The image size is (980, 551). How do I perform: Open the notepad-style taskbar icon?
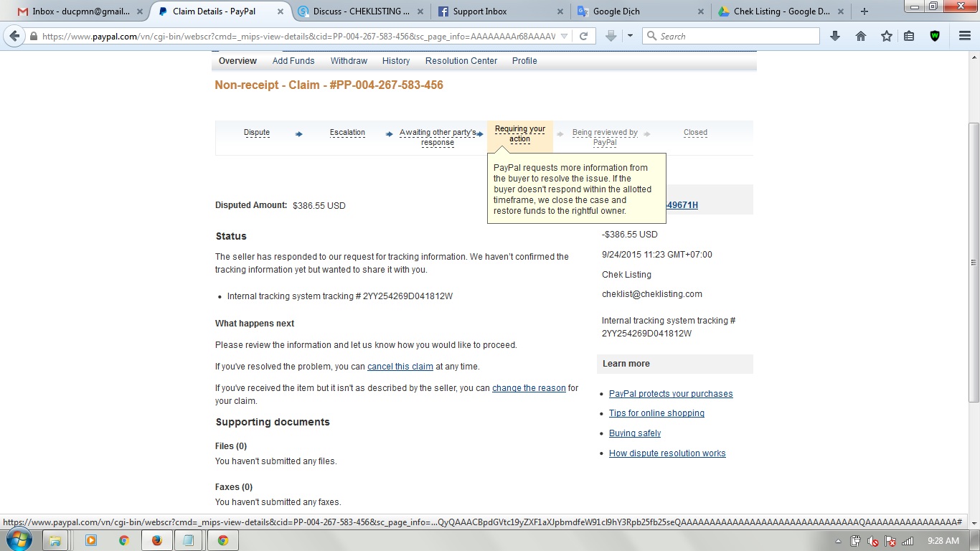[x=189, y=541]
